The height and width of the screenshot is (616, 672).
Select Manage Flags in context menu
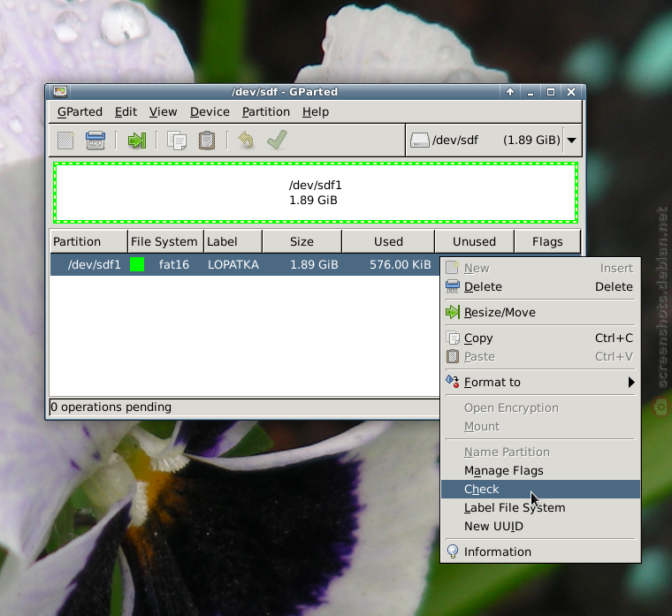540,470
